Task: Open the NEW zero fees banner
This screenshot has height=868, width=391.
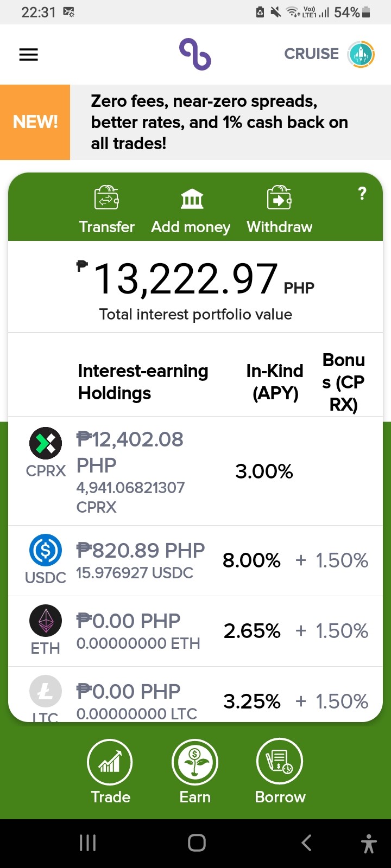Action: 195,122
